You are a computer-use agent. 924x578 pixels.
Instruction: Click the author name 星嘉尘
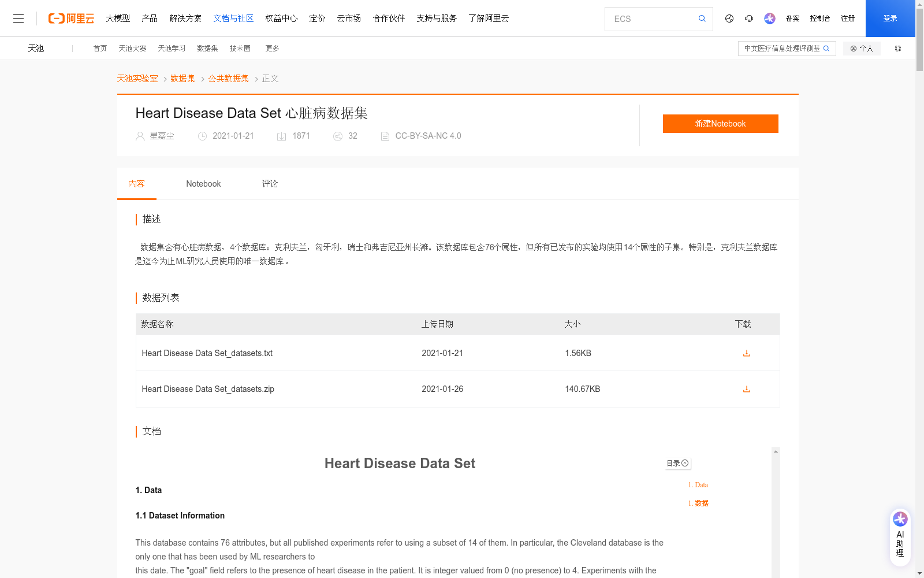[162, 136]
